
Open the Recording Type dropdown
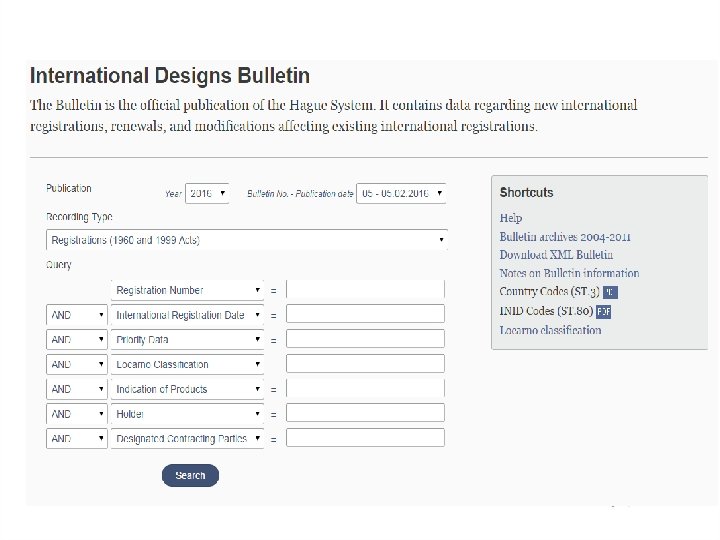tap(247, 240)
